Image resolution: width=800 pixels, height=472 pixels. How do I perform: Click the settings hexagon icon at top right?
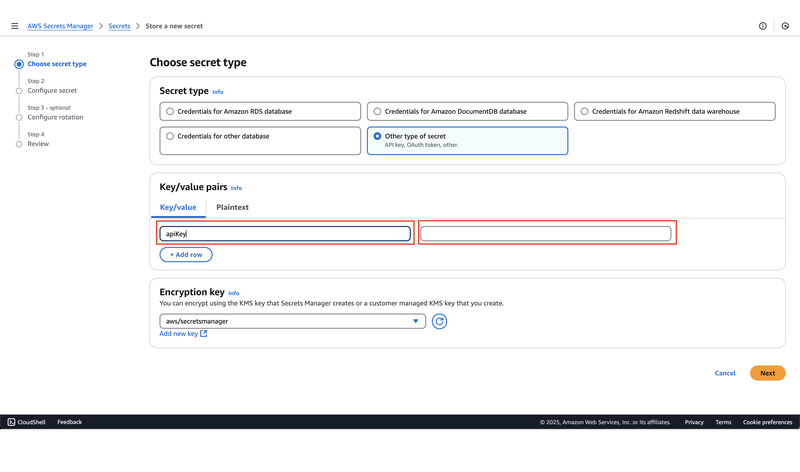click(785, 26)
